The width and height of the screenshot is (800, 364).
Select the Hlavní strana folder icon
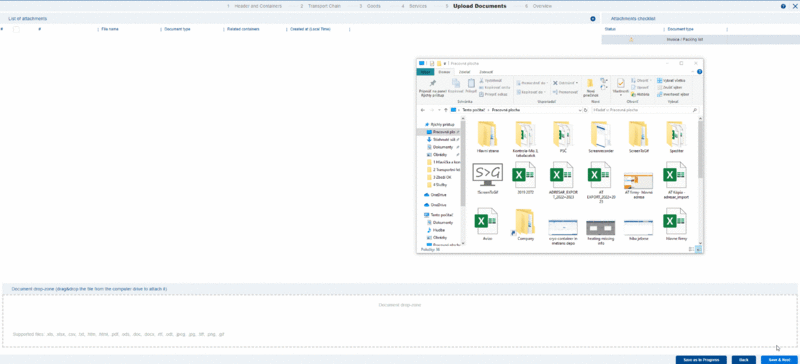tap(487, 134)
